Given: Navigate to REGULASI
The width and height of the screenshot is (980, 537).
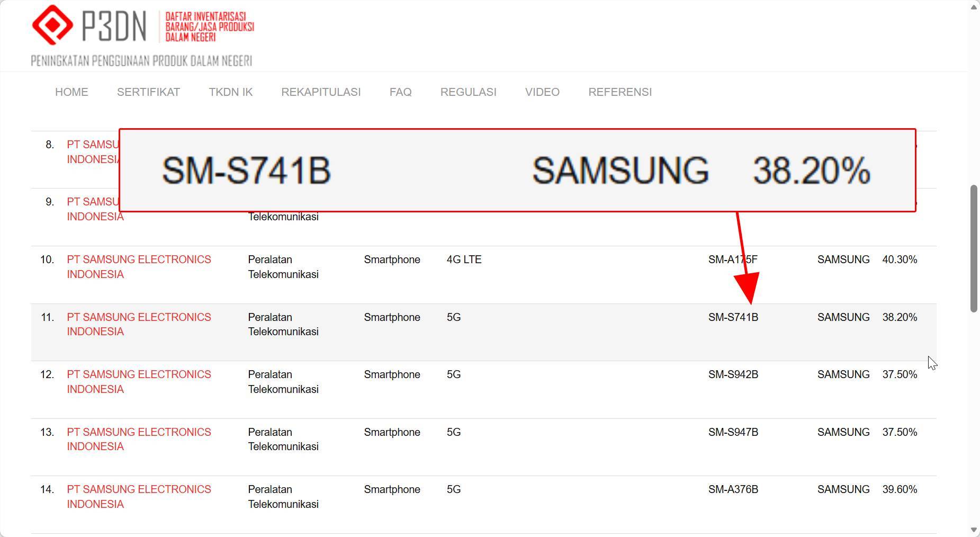Looking at the screenshot, I should point(469,92).
